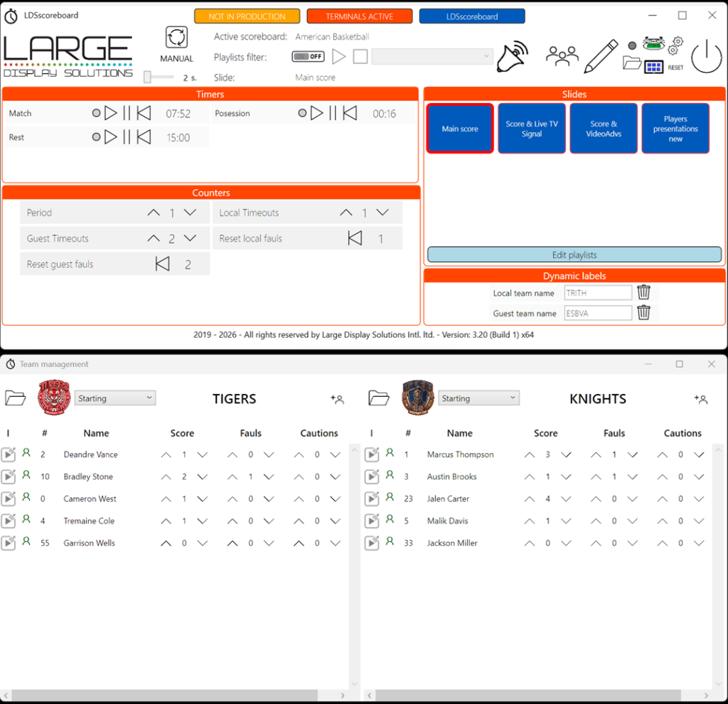
Task: Click the recording dot near folder icon
Action: [632, 46]
